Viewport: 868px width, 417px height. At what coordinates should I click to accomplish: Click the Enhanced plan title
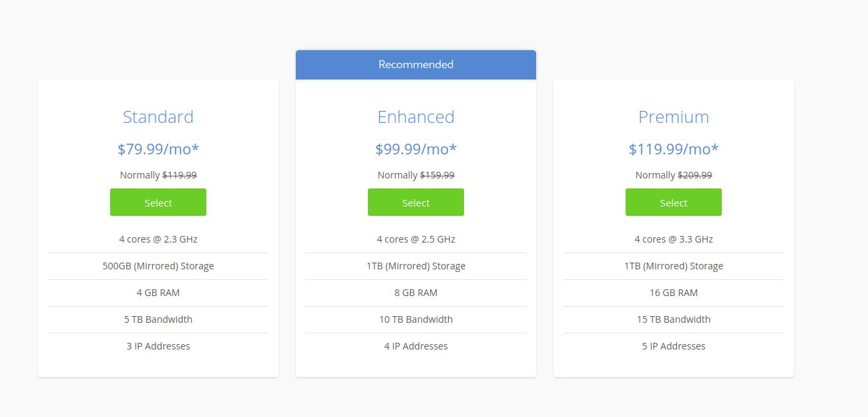[415, 116]
